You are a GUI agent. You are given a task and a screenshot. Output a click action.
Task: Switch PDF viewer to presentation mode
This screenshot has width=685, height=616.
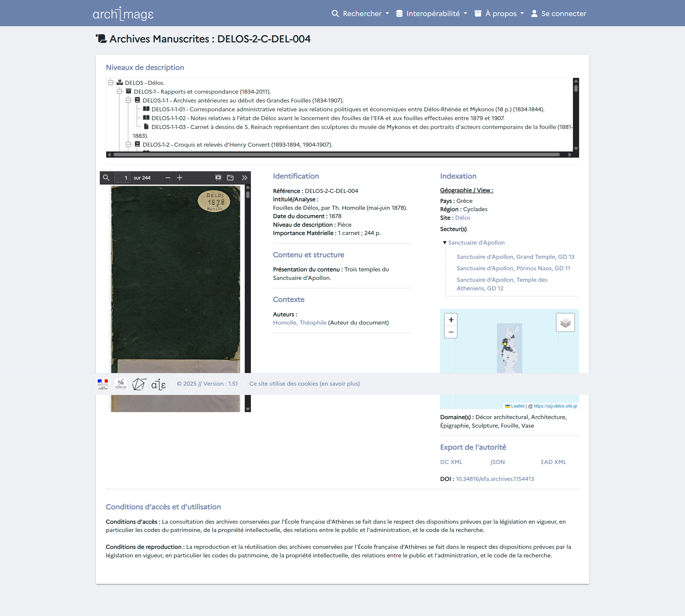(x=218, y=178)
